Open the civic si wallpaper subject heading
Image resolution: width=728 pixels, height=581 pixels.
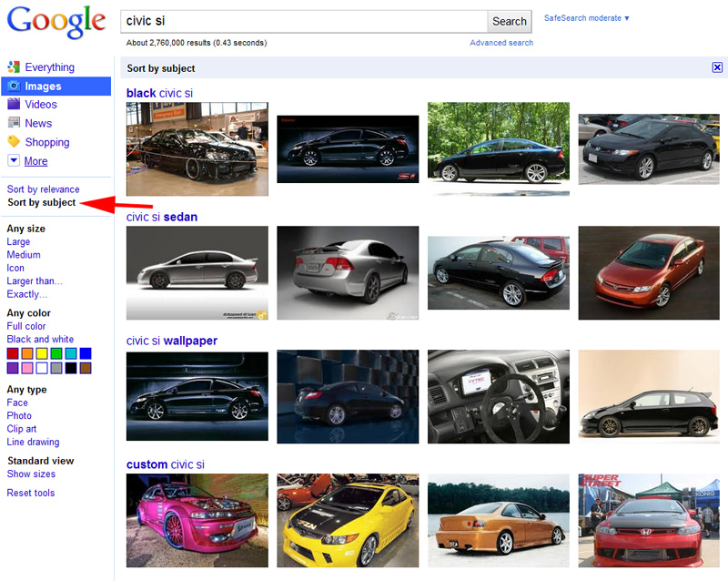point(172,341)
